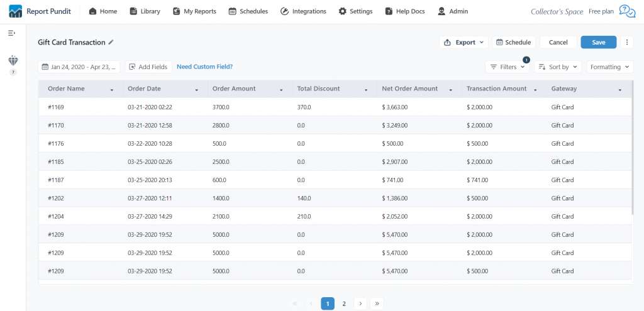Go to My Reports

tap(194, 11)
